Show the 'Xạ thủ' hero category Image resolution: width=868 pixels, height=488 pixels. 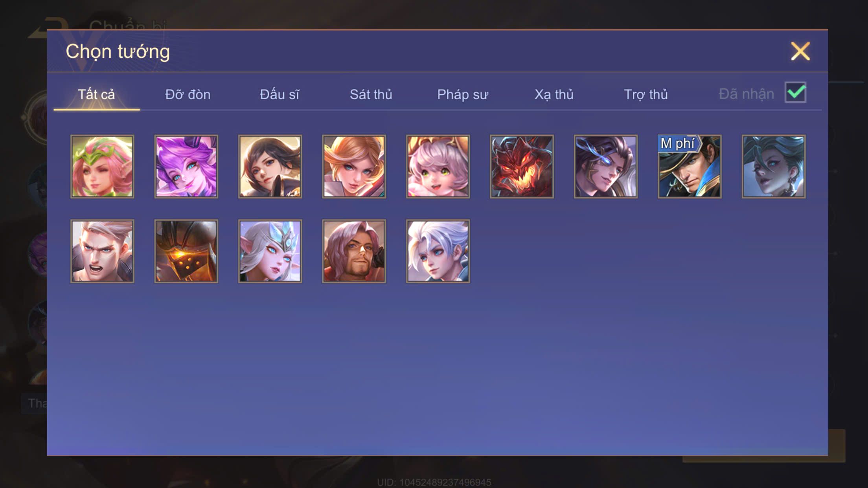pyautogui.click(x=554, y=95)
